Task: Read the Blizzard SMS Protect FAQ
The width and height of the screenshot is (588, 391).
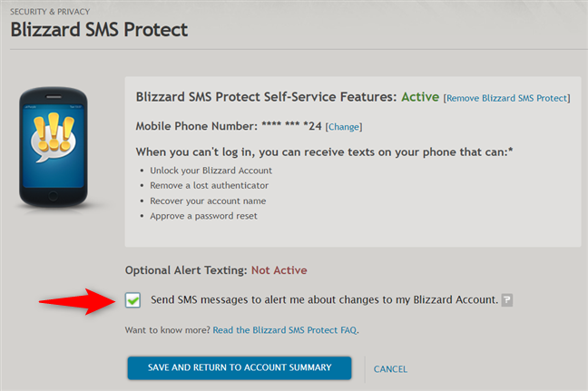Action: (285, 330)
